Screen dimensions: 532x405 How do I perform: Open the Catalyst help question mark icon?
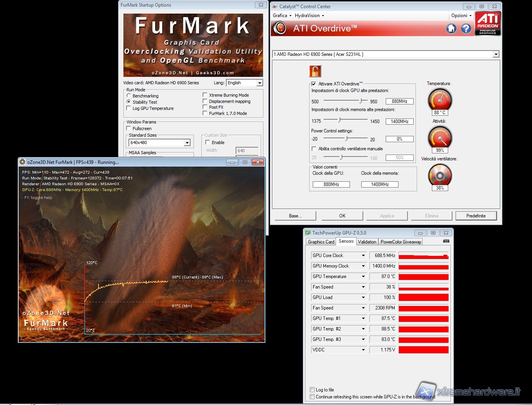[466, 28]
